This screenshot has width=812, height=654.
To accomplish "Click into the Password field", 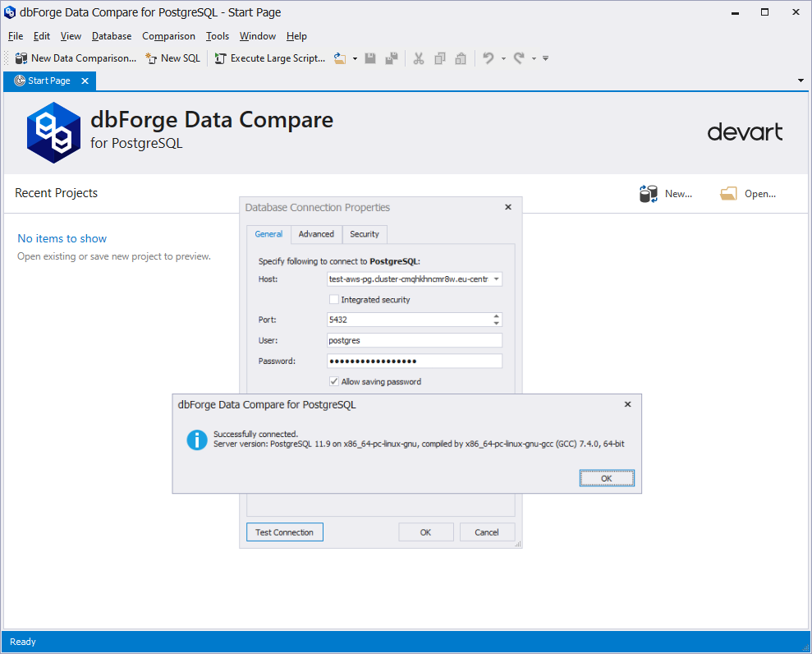I will tap(415, 362).
